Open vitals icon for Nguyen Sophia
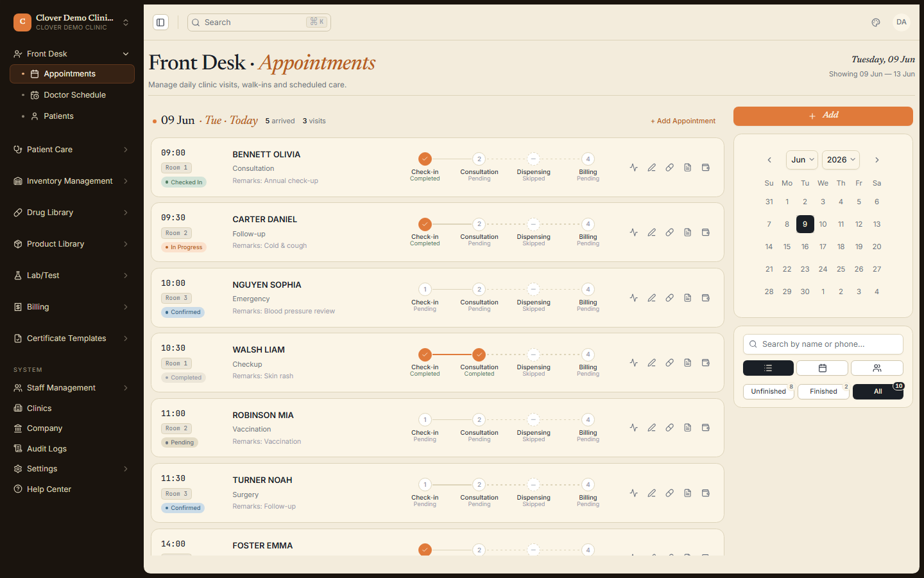The width and height of the screenshot is (924, 578). tap(633, 298)
